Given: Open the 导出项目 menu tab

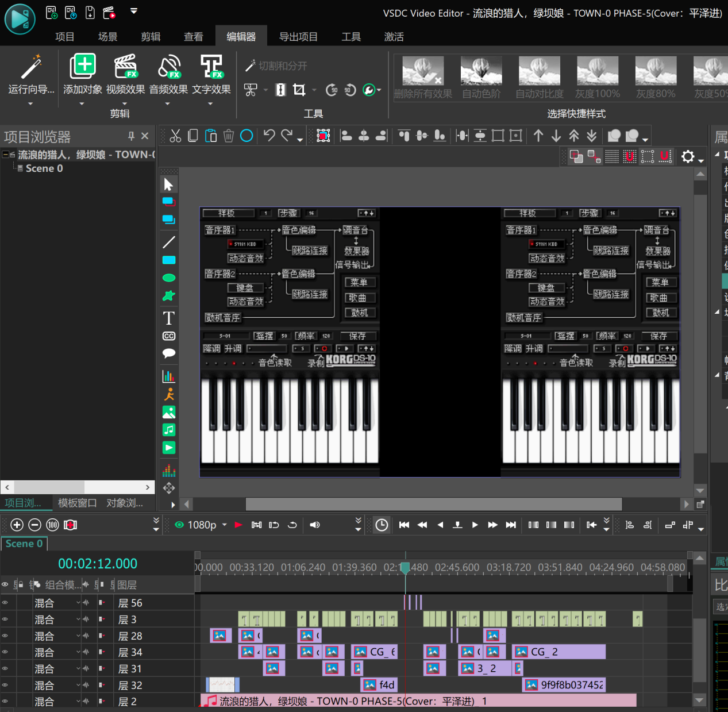Looking at the screenshot, I should (x=298, y=37).
